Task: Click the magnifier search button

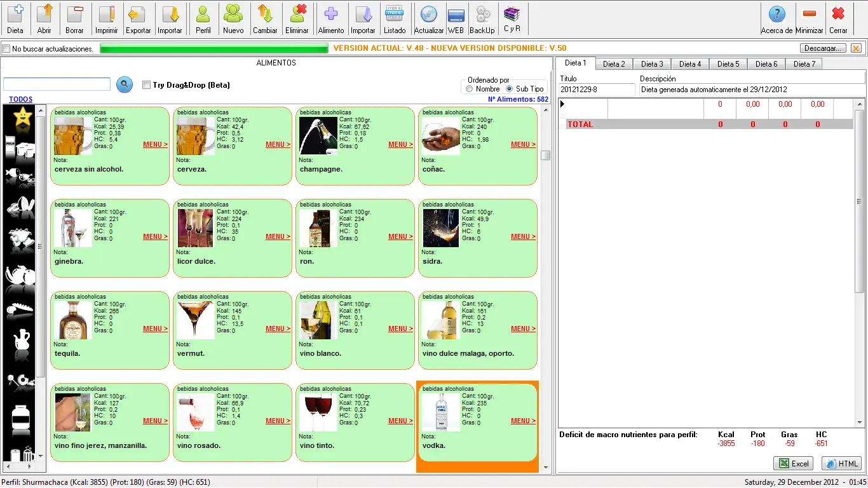Action: coord(125,85)
